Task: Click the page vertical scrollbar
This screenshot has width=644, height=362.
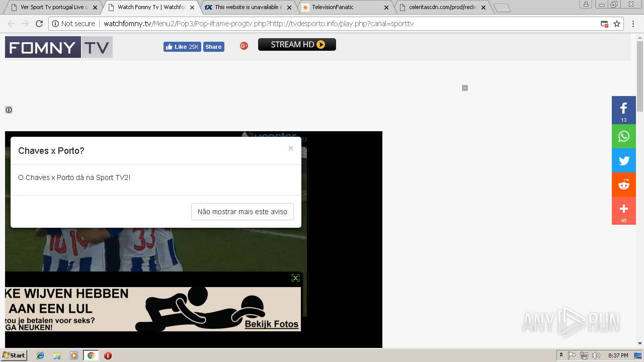Action: (640, 75)
